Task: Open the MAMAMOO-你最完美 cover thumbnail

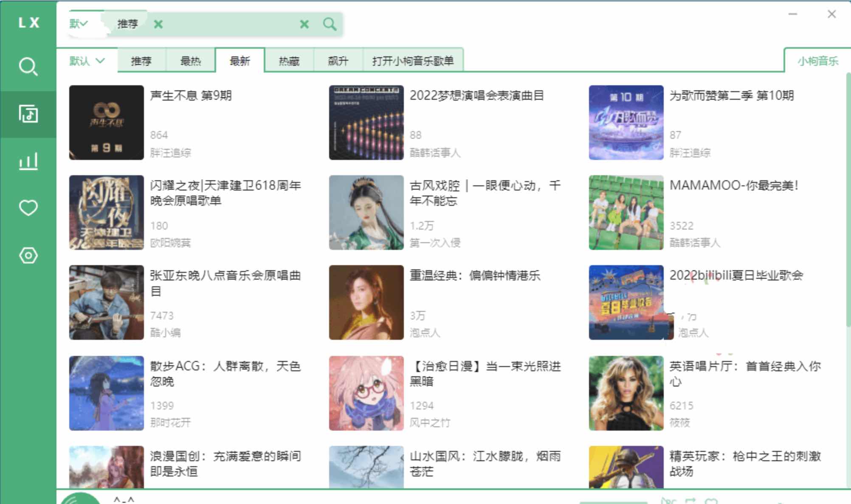Action: pos(626,213)
